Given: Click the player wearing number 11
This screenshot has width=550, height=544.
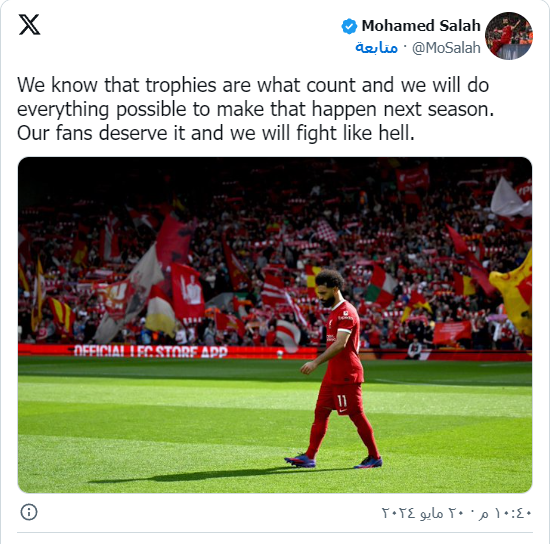Looking at the screenshot, I should 336,369.
